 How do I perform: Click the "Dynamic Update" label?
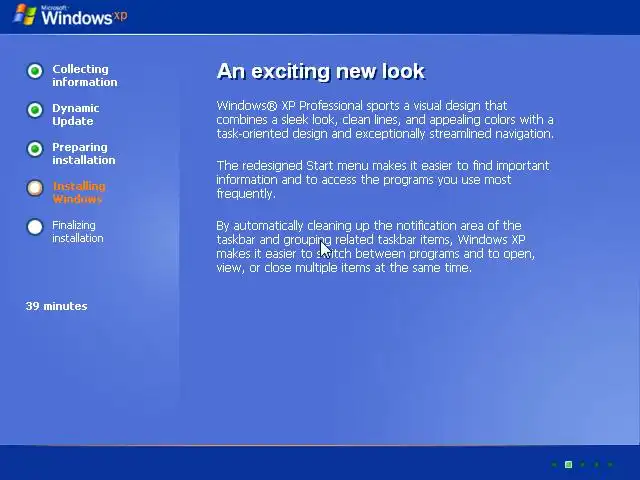click(x=76, y=115)
